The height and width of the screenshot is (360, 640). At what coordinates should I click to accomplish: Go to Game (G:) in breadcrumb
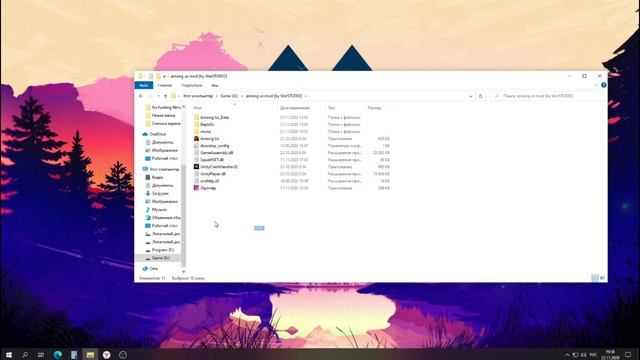point(229,96)
